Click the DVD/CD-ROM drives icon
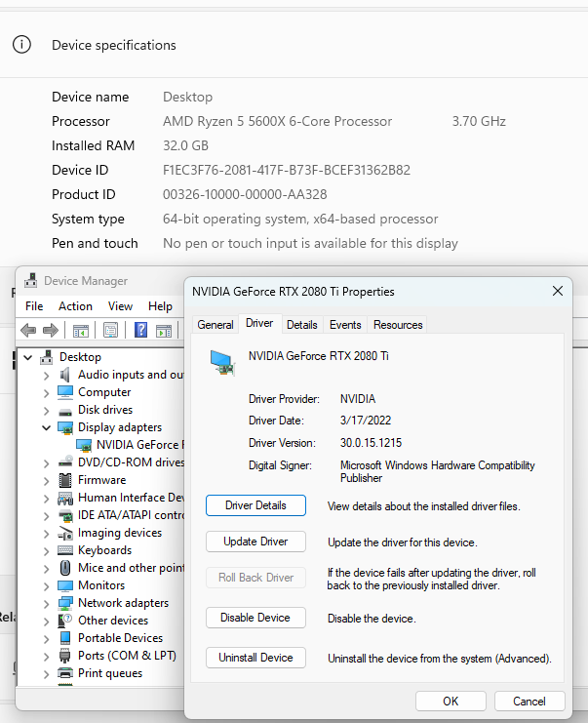Viewport: 588px width, 723px height. 65,462
